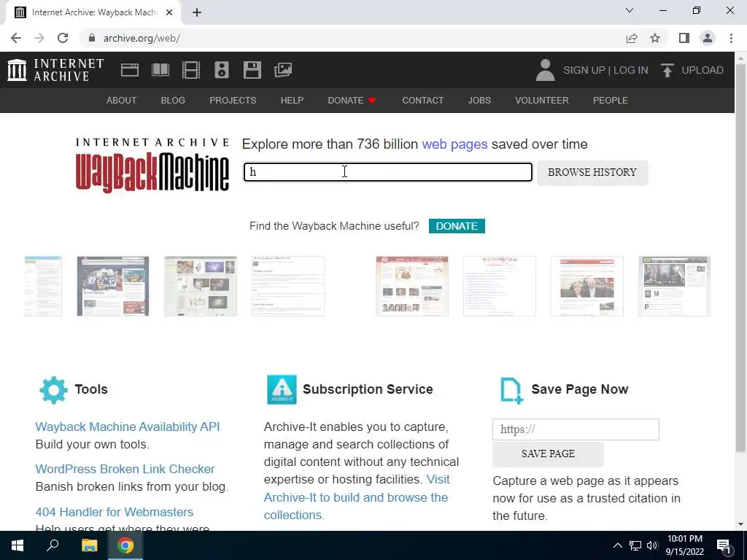Viewport: 747px width, 560px height.
Task: Open the PROJECTS menu item
Action: (x=233, y=101)
